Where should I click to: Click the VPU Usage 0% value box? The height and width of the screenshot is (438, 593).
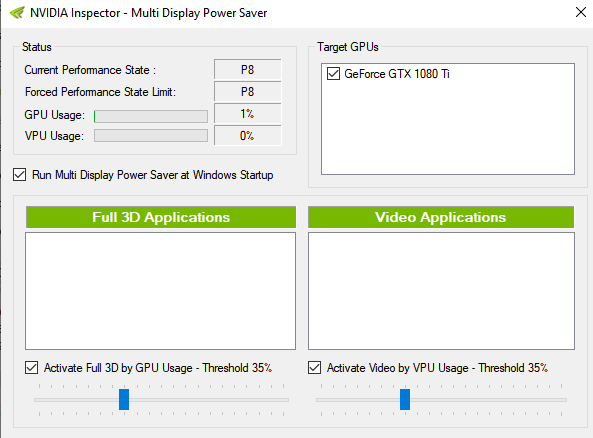point(247,135)
